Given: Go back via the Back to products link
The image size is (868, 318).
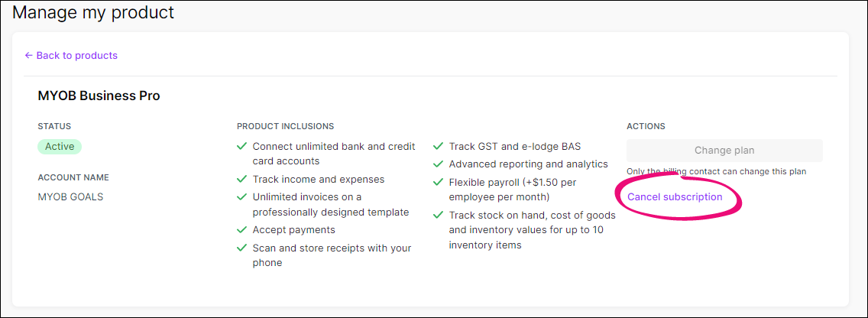Looking at the screenshot, I should tap(76, 56).
